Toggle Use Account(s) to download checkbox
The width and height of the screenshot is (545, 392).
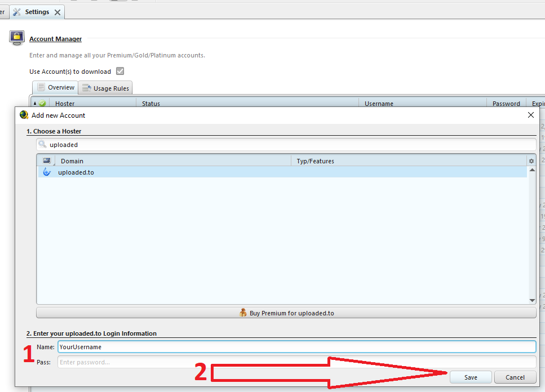[120, 71]
